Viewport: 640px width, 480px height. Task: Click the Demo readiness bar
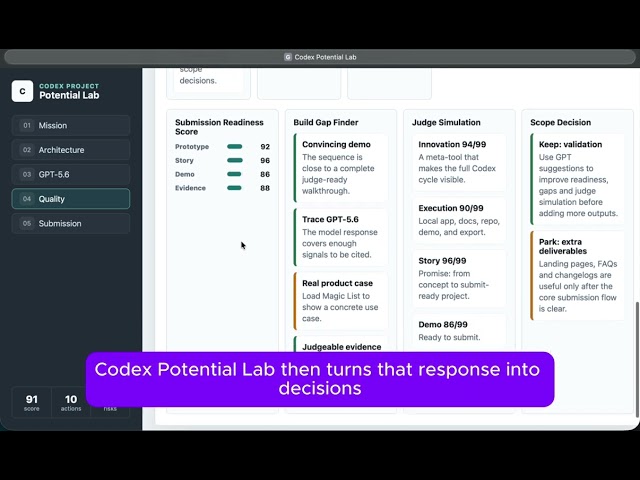[x=234, y=174]
